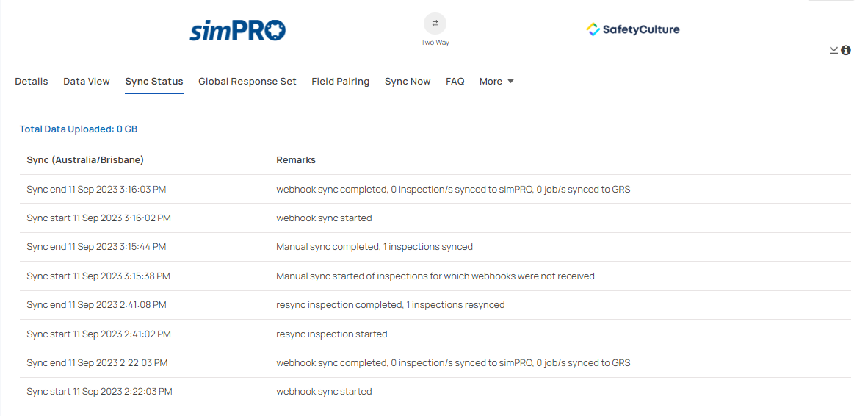Click the Total Data Uploaded link
Viewport: 868px width, 416px height.
coord(79,129)
